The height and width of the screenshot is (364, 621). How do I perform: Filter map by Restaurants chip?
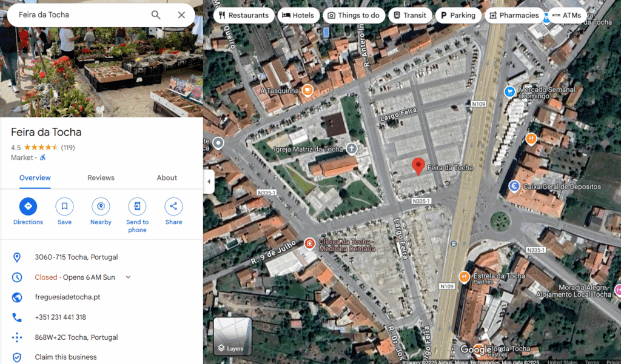244,15
